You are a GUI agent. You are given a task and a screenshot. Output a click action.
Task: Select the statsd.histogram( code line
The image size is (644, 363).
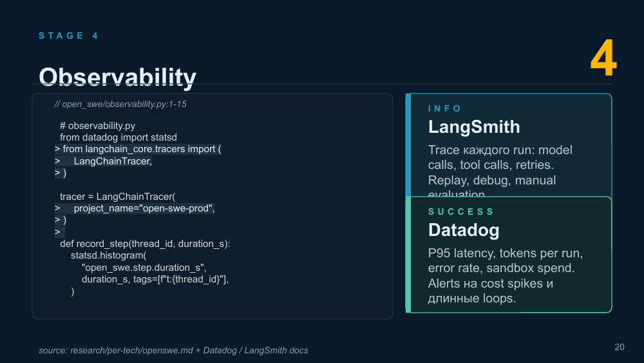pos(108,255)
